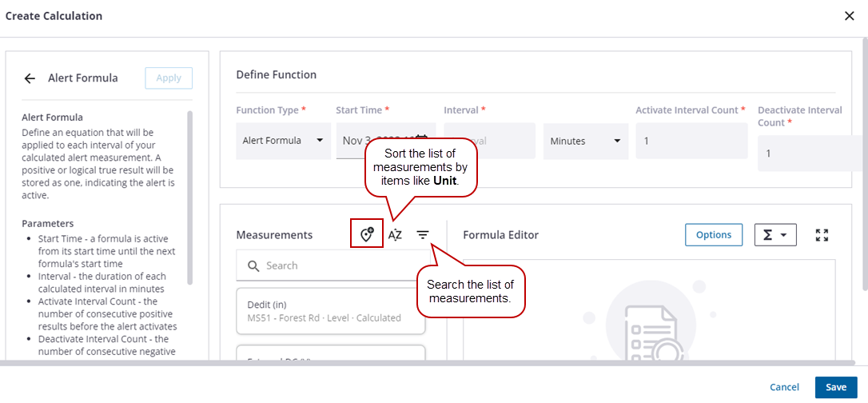
Task: Go back using the Alert Formula arrow
Action: (30, 78)
